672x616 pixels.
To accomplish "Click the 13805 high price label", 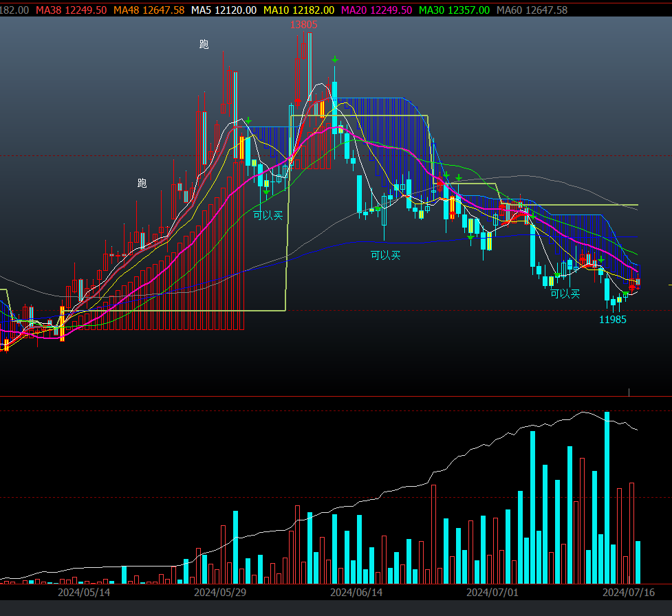I will [x=304, y=25].
